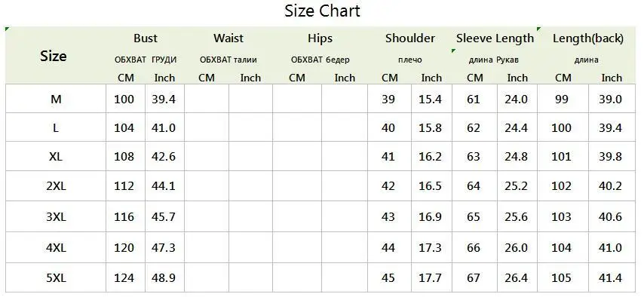The height and width of the screenshot is (297, 644).
Task: Select the 5XL back length value 105
Action: click(562, 278)
